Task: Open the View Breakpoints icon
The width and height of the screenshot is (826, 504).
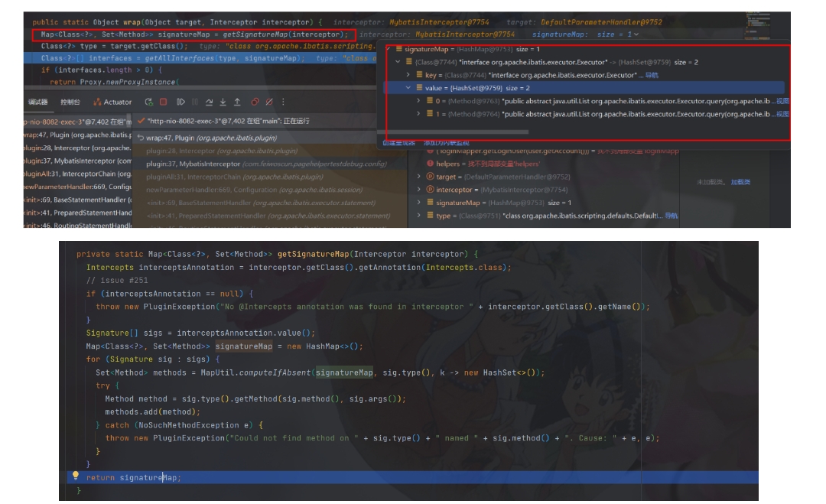Action: coord(255,102)
